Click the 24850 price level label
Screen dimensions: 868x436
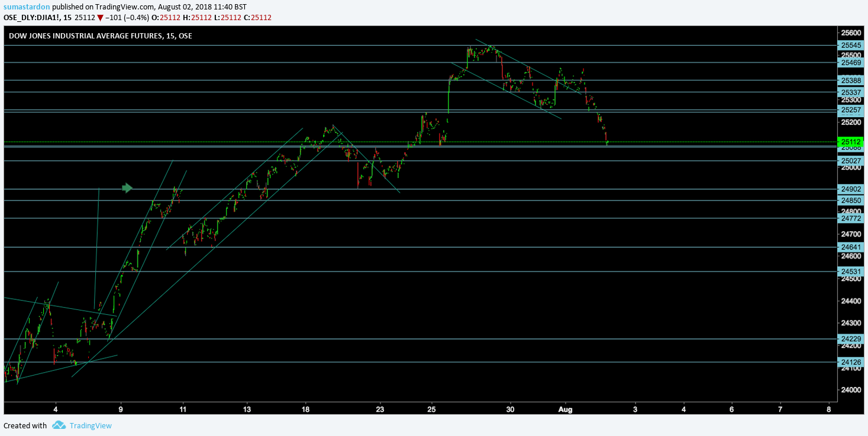coord(851,201)
